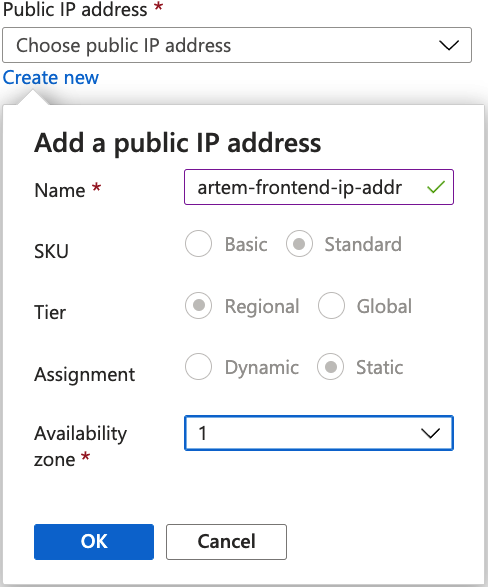Viewport: 488px width, 587px height.
Task: Click the chevron in Availability zone dropdown
Action: (430, 434)
